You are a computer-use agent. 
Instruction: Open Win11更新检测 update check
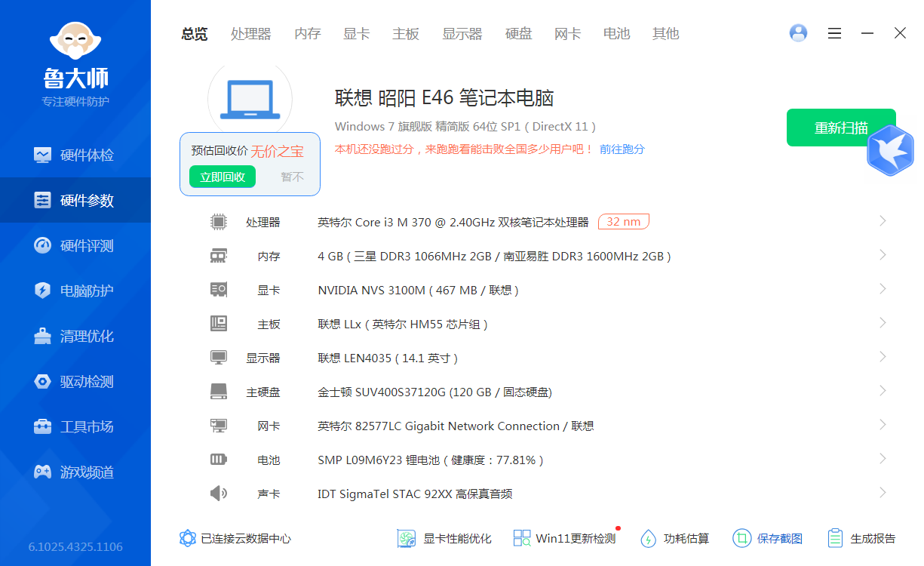(x=522, y=538)
